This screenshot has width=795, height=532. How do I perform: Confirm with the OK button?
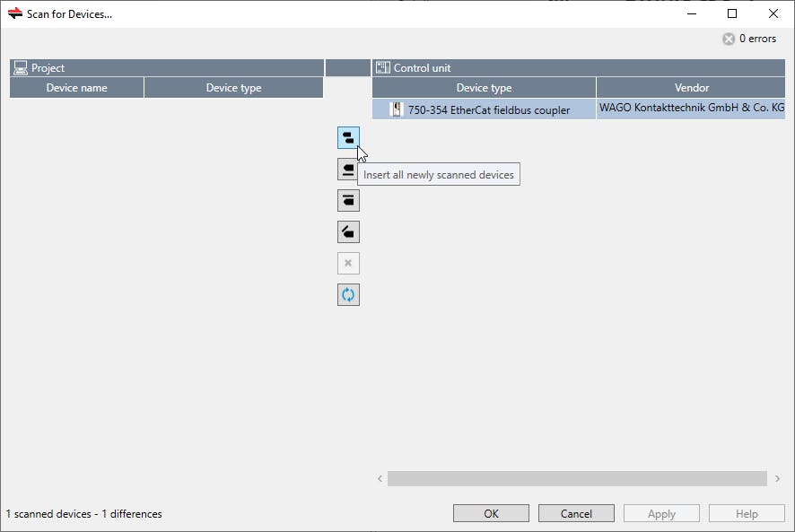tap(491, 513)
